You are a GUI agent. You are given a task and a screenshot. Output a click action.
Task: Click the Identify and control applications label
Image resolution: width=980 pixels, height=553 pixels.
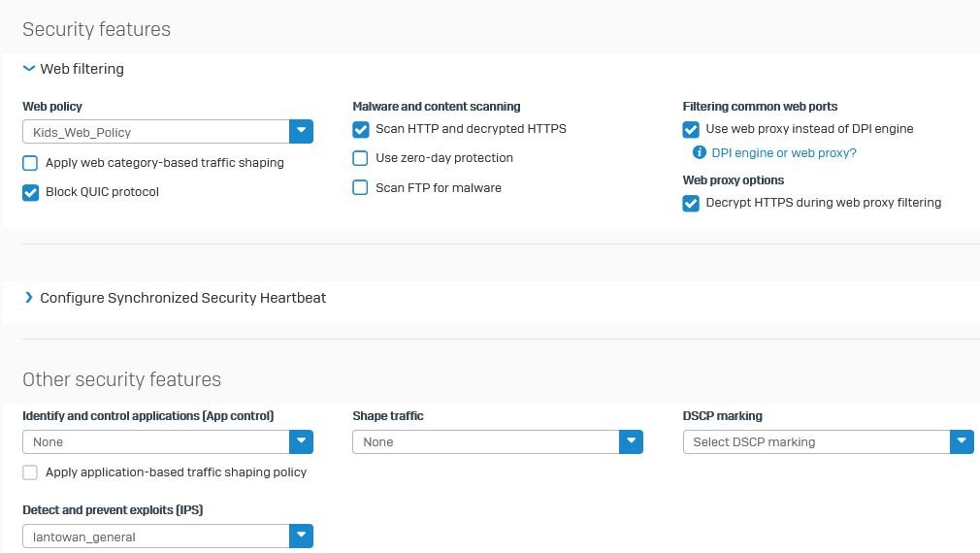tap(148, 415)
